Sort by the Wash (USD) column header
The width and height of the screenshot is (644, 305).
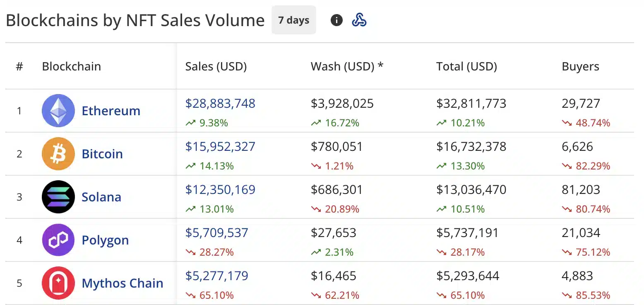347,66
